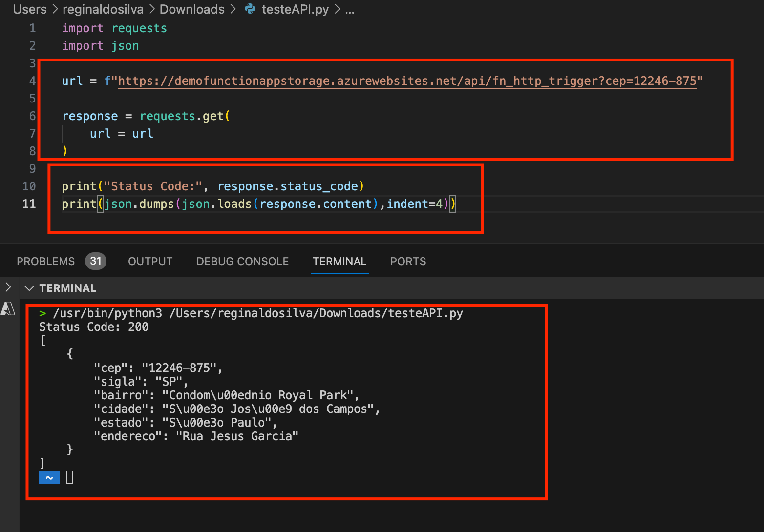
Task: Click 'json.dumps' on line 11
Action: click(x=139, y=204)
